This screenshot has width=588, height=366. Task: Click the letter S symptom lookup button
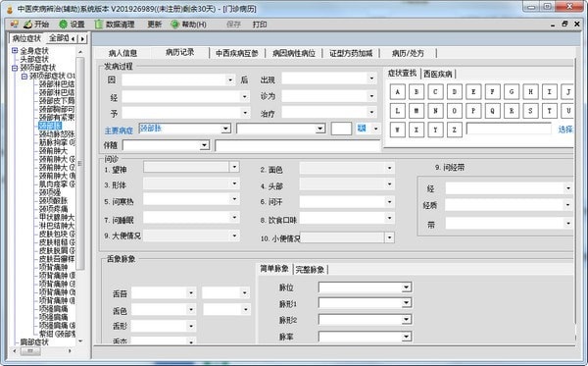click(530, 111)
